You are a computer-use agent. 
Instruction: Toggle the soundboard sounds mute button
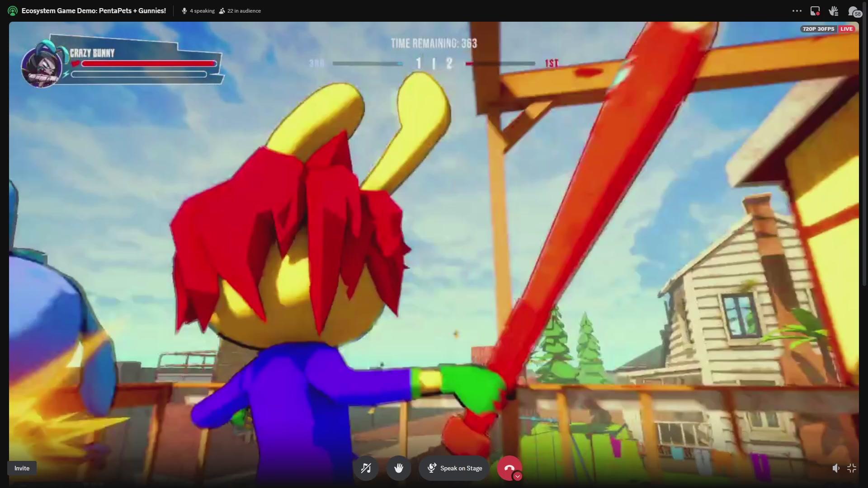(366, 468)
